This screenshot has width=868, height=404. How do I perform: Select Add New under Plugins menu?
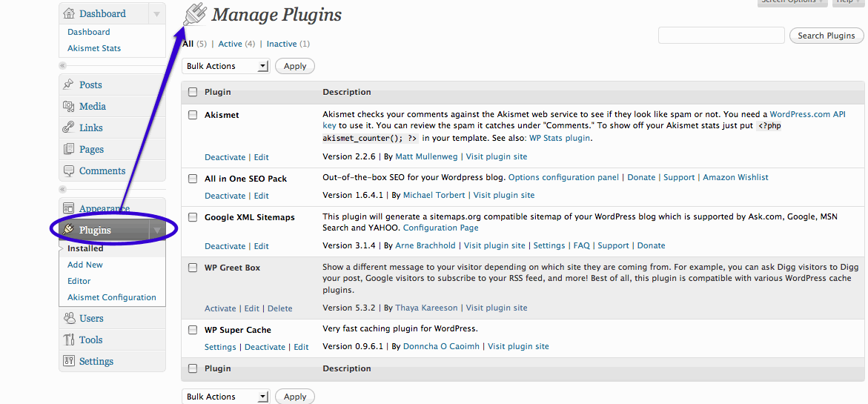click(85, 265)
